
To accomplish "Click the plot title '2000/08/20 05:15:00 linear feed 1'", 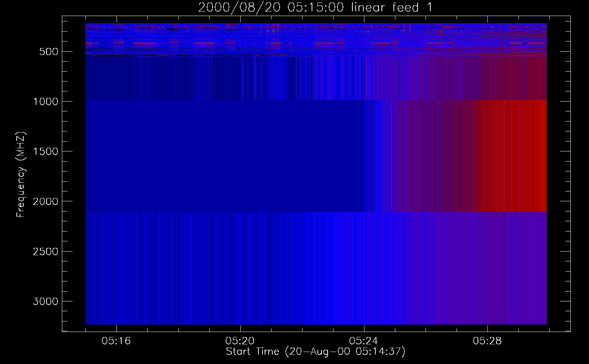I will coord(315,7).
